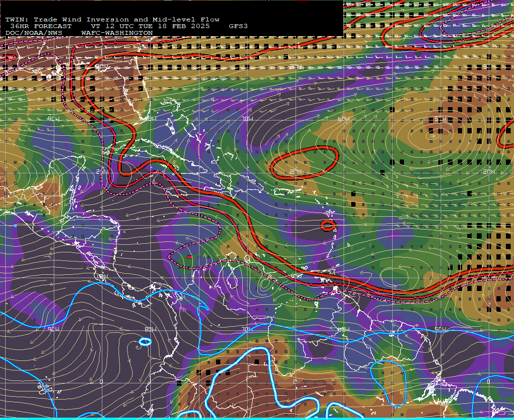Click the "DOC/NOAA/NWS" agency text
The width and height of the screenshot is (514, 420).
click(34, 33)
